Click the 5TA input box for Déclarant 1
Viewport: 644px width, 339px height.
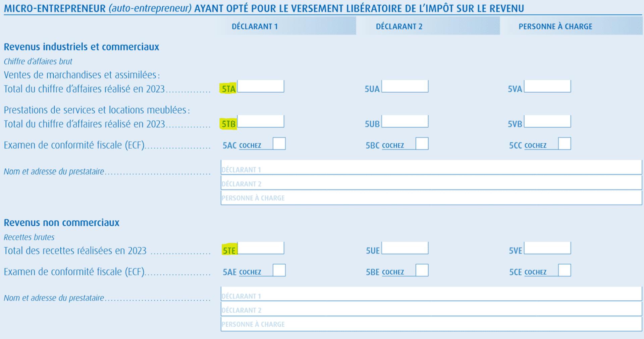261,87
